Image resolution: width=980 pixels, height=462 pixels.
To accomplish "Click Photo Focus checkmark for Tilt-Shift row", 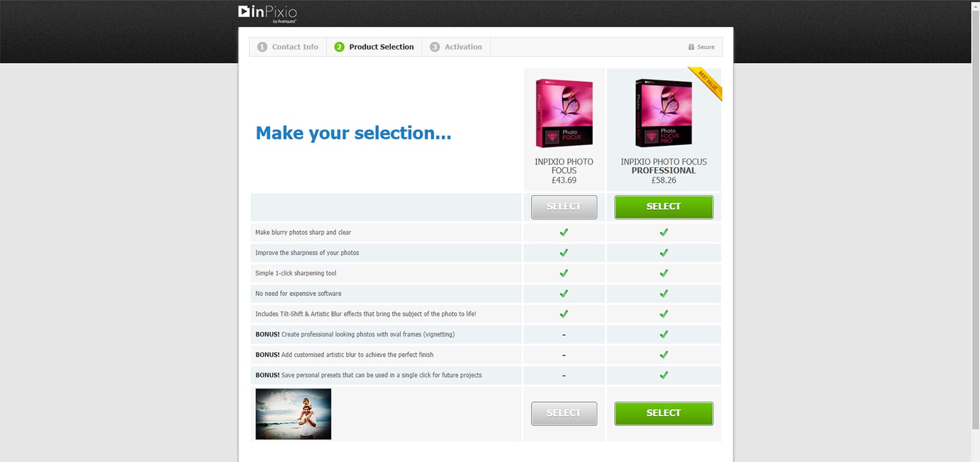I will [x=563, y=314].
